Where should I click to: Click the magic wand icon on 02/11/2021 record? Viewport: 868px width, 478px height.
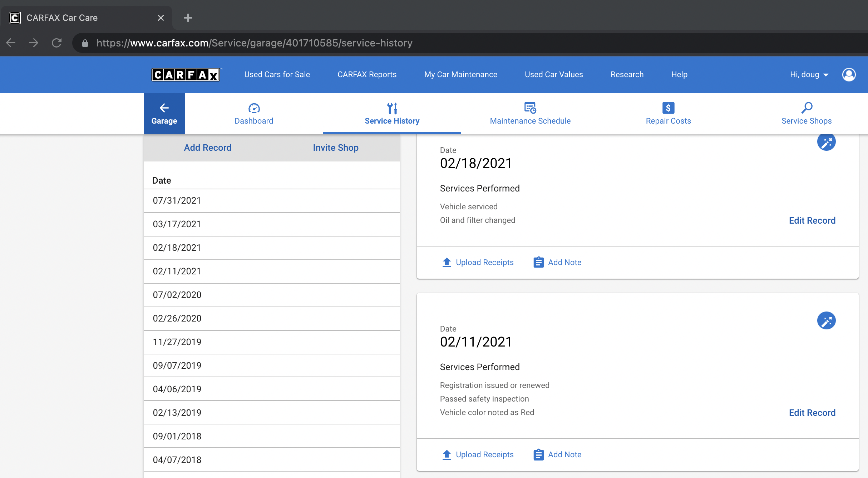point(826,320)
